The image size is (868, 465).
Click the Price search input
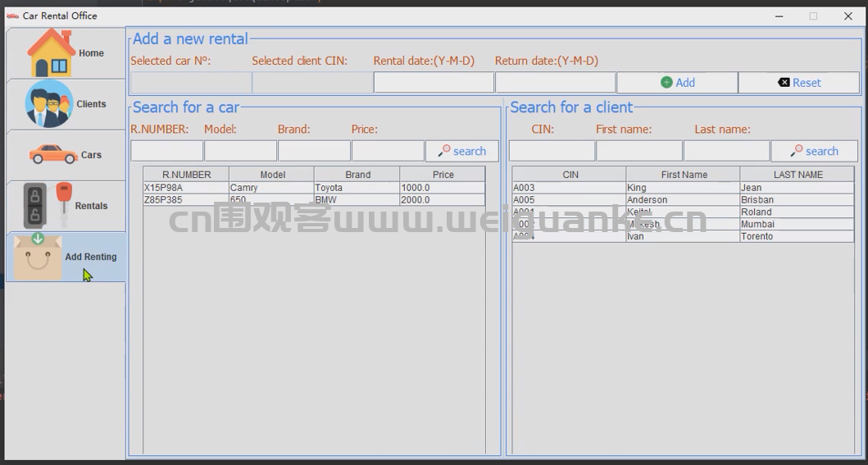click(x=388, y=151)
